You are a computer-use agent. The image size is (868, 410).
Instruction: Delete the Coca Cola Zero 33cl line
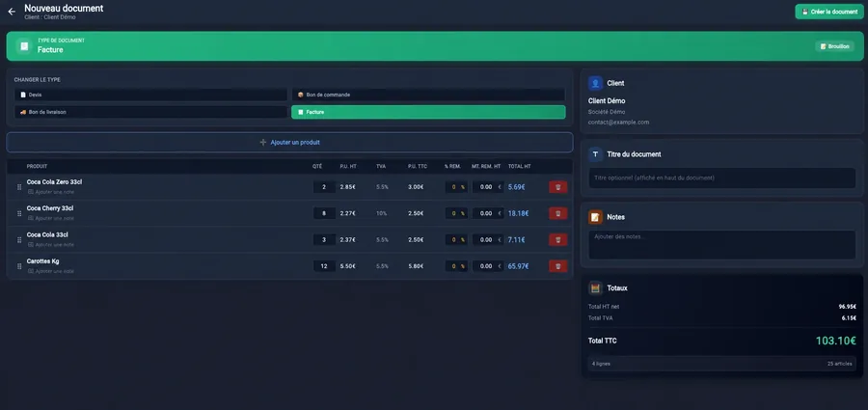tap(558, 187)
